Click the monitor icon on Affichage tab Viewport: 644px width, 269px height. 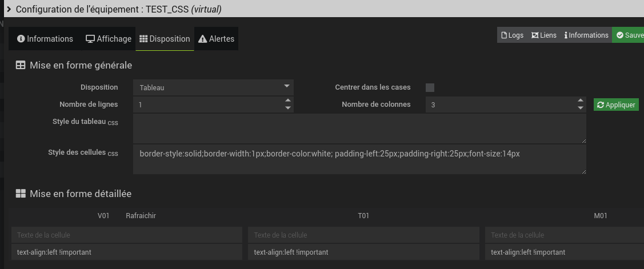tap(90, 39)
